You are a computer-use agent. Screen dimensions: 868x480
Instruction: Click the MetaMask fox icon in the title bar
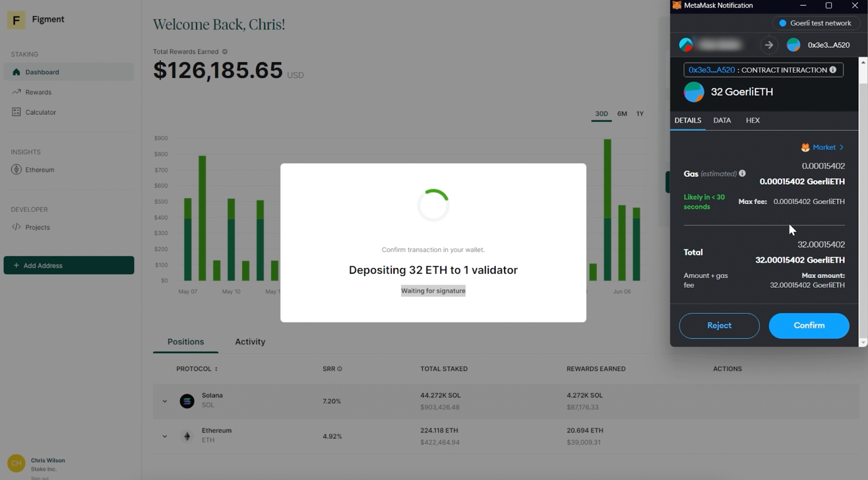pos(677,5)
